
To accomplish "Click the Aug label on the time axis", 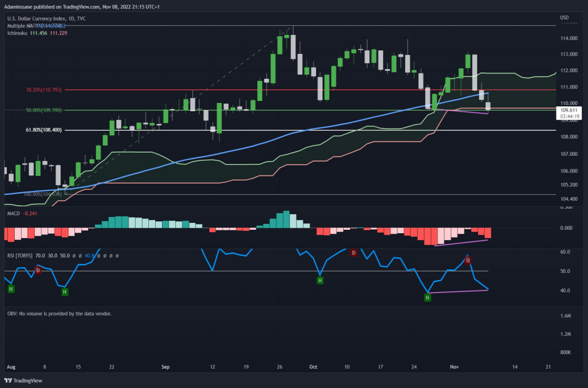I will pyautogui.click(x=11, y=366).
